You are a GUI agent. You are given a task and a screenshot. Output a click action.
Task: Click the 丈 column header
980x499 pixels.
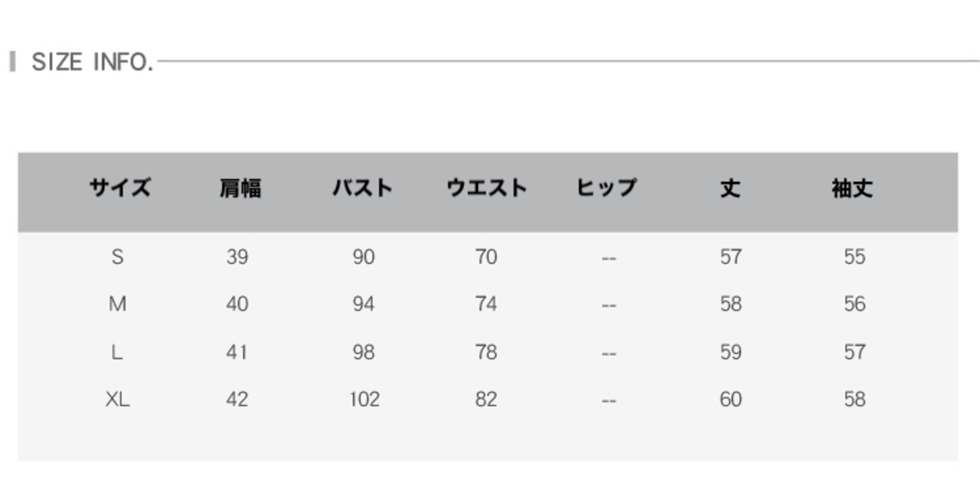pos(730,188)
